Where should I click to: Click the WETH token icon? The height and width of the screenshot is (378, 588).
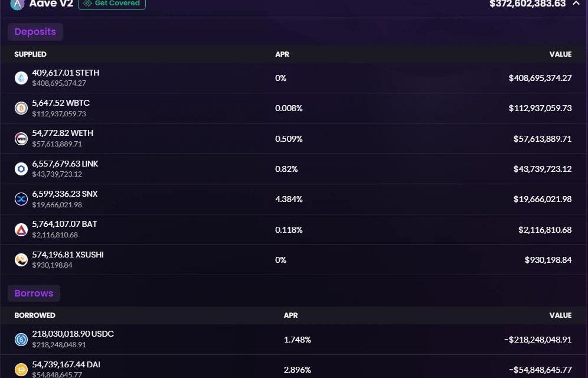[21, 139]
